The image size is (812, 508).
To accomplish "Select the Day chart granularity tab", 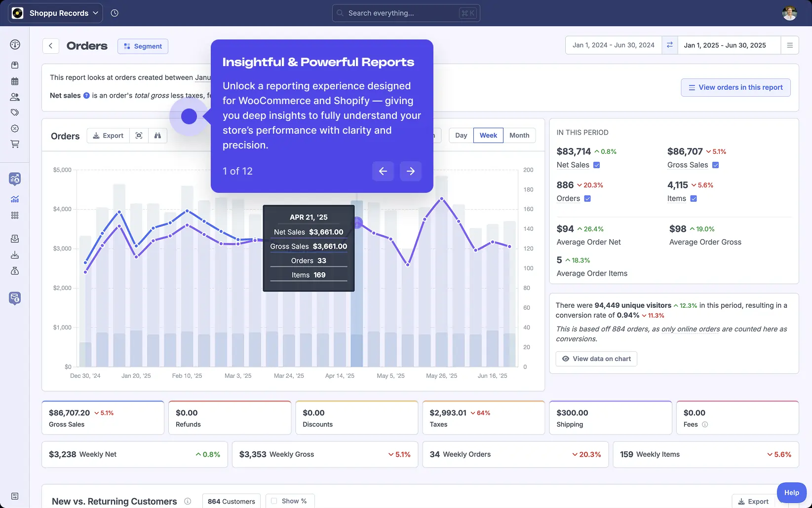I will coord(461,135).
